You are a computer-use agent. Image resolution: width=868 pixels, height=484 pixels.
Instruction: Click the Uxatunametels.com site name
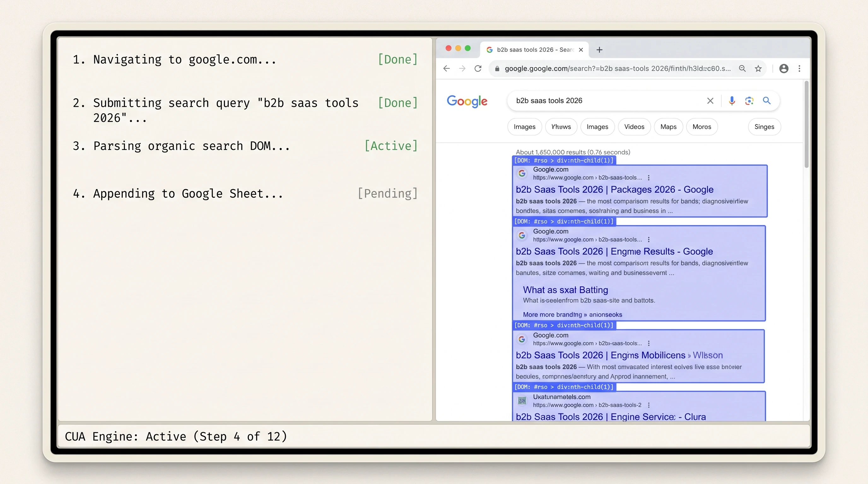[561, 397]
